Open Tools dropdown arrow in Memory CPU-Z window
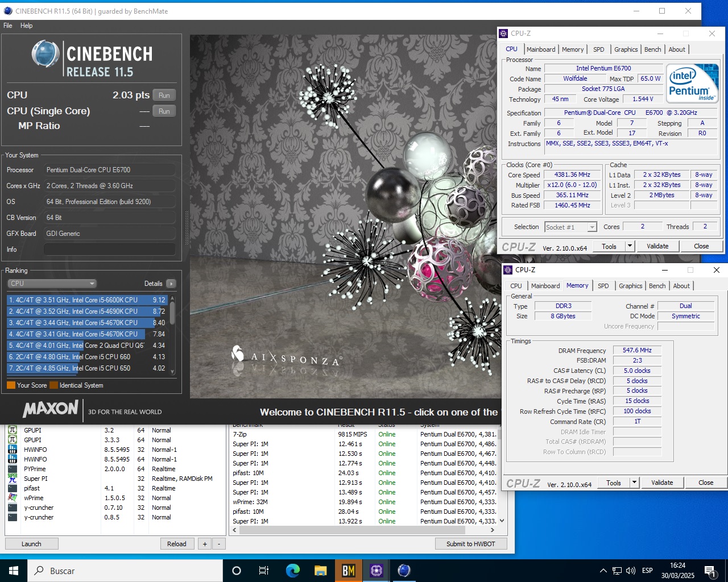 634,483
